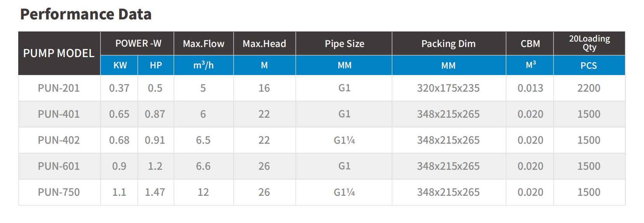The width and height of the screenshot is (644, 223).
Task: Click the 20Loading Qty header
Action: (589, 43)
